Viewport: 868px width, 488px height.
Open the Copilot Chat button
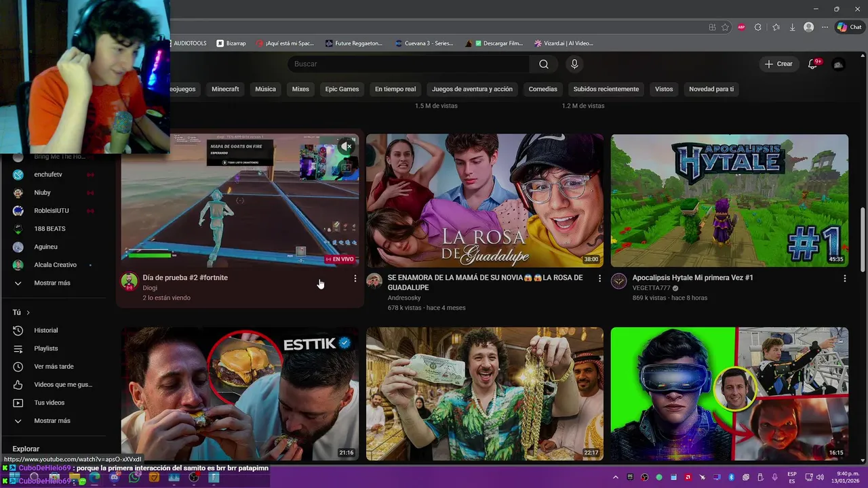[x=849, y=27]
